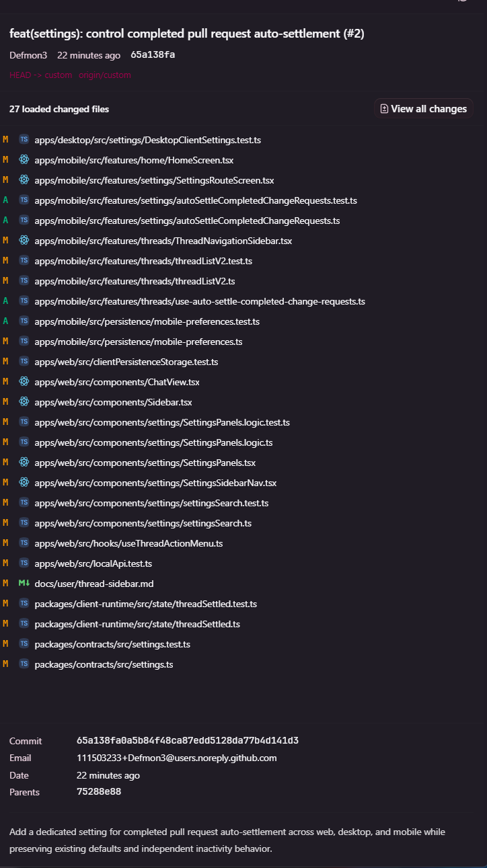Open useThreadActionMenu.ts file entry

click(128, 543)
